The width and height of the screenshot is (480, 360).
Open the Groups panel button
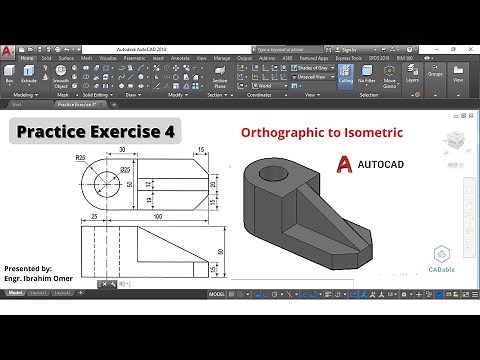tap(435, 71)
